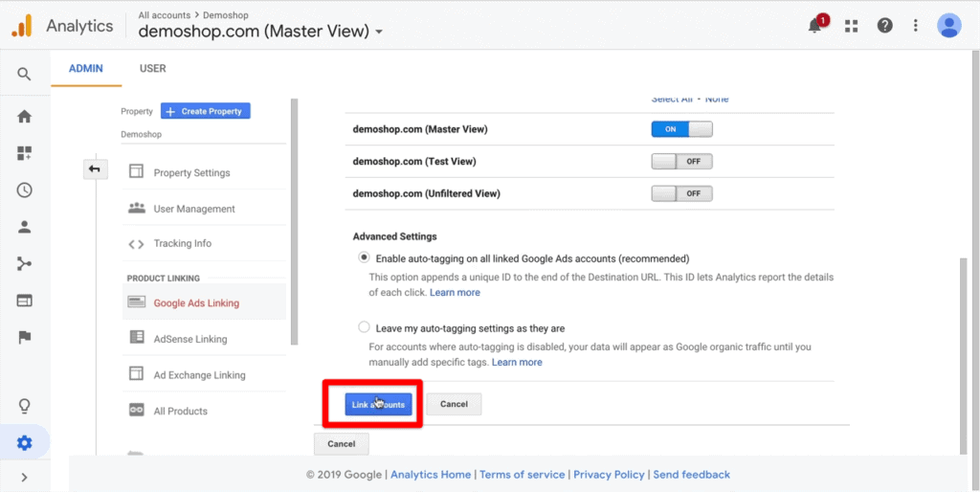Viewport: 980px width, 492px height.
Task: Open the Google apps grid
Action: 851,26
